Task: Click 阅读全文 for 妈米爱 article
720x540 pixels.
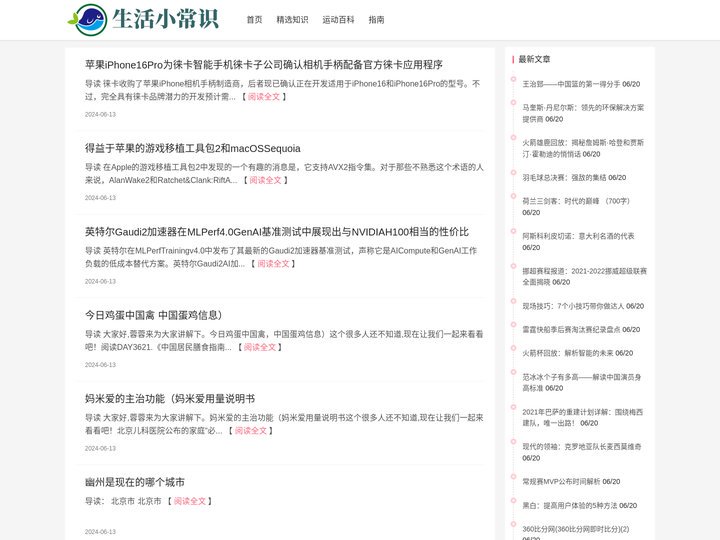Action: point(251,431)
